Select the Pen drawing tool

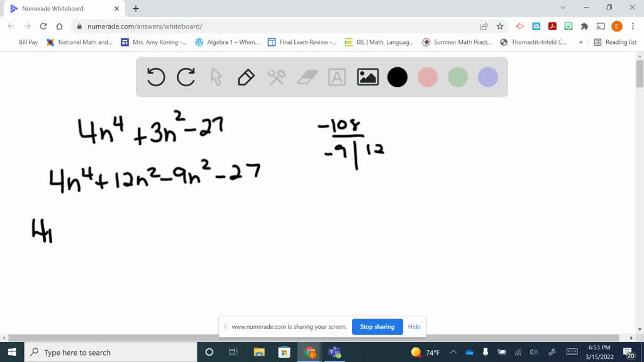coord(245,77)
